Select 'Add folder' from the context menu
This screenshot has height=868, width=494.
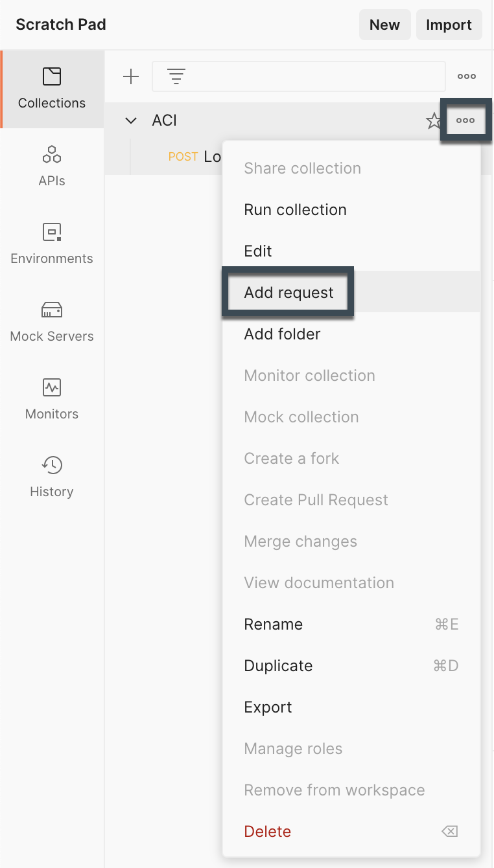pyautogui.click(x=281, y=334)
